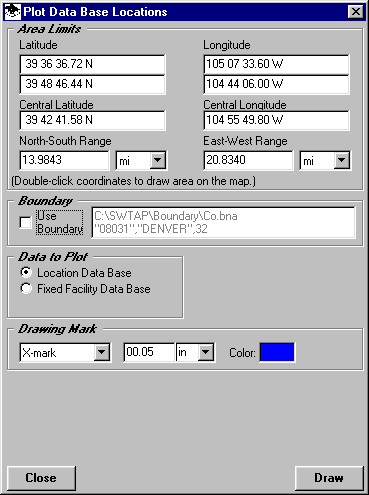Click the Close button at bottom
The height and width of the screenshot is (495, 369).
pos(41,478)
